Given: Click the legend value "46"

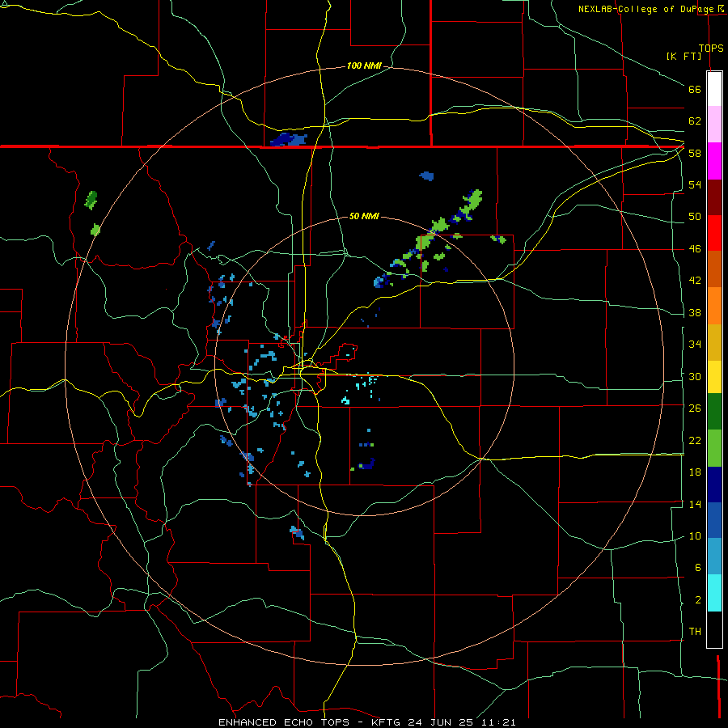Looking at the screenshot, I should point(695,249).
